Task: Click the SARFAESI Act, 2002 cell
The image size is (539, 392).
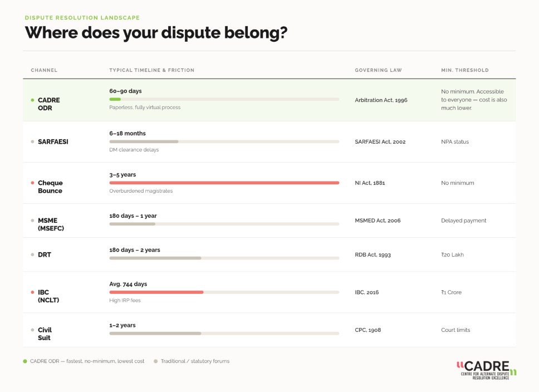Action: coord(380,141)
